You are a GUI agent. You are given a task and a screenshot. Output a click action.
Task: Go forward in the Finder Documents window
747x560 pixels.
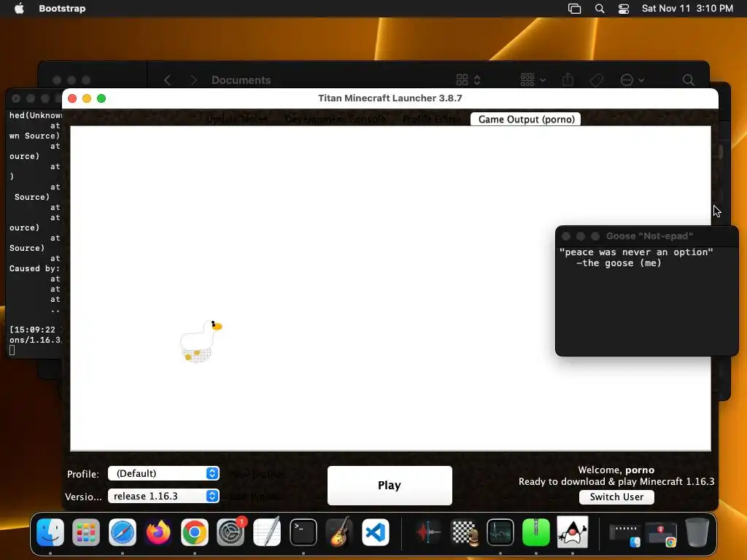(x=193, y=80)
